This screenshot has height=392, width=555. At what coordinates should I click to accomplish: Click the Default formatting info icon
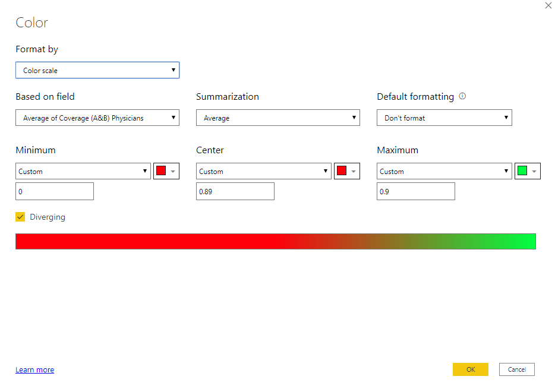[463, 96]
